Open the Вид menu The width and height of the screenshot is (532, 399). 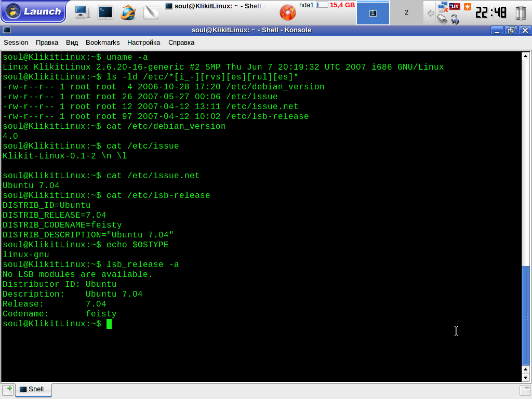(72, 43)
